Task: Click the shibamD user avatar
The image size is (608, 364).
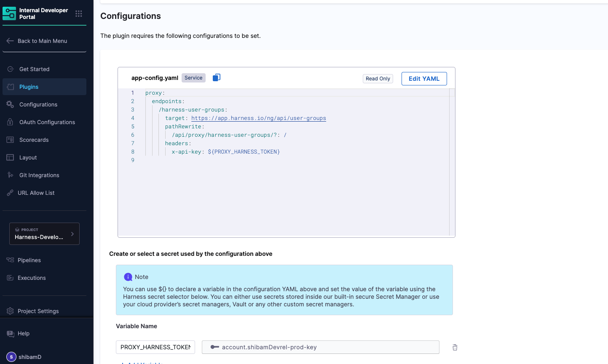Action: coord(11,357)
